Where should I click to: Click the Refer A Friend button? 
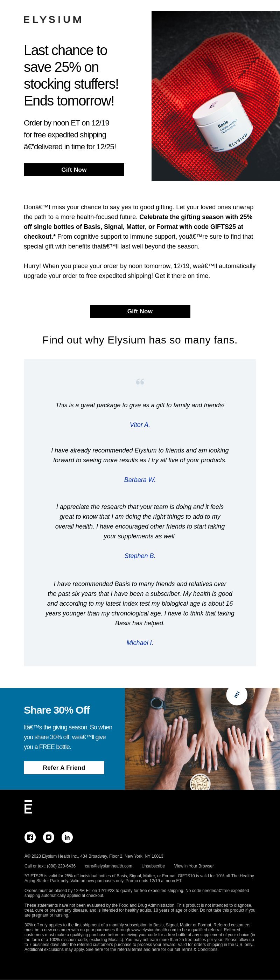pos(64,768)
